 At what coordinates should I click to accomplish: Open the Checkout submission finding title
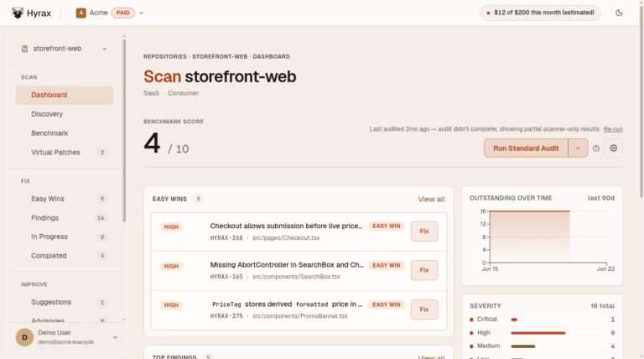(x=286, y=226)
